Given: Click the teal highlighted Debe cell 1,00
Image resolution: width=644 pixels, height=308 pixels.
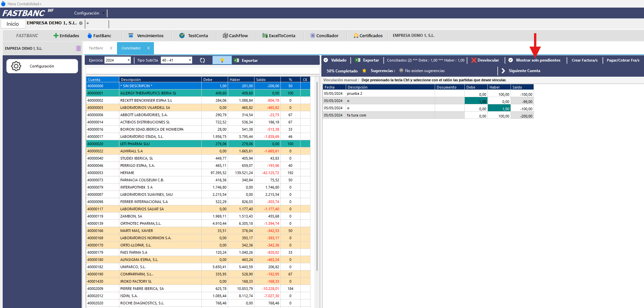Looking at the screenshot, I should 476,101.
